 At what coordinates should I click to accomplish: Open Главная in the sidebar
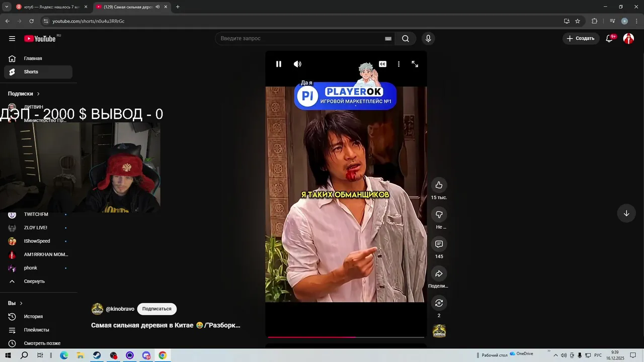(38, 58)
